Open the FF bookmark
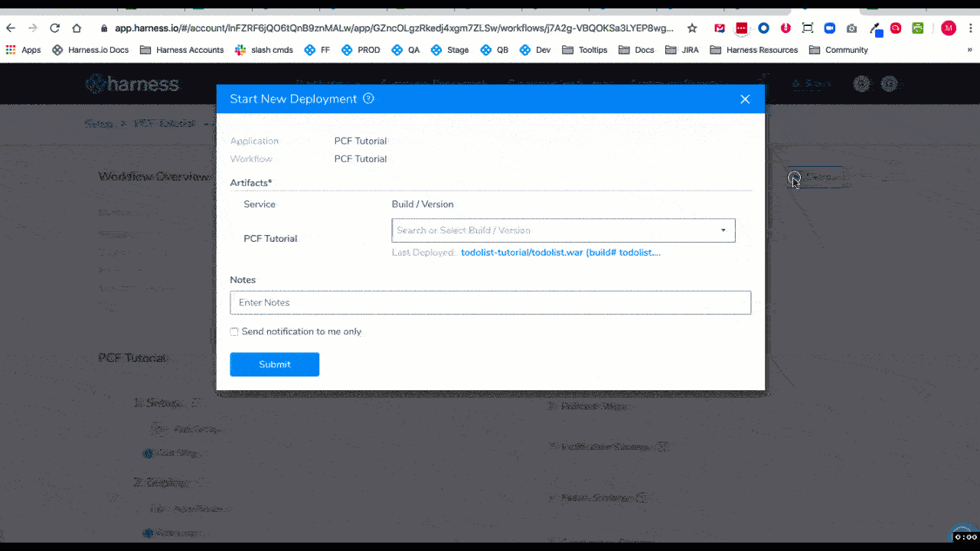The width and height of the screenshot is (980, 551). pos(317,50)
